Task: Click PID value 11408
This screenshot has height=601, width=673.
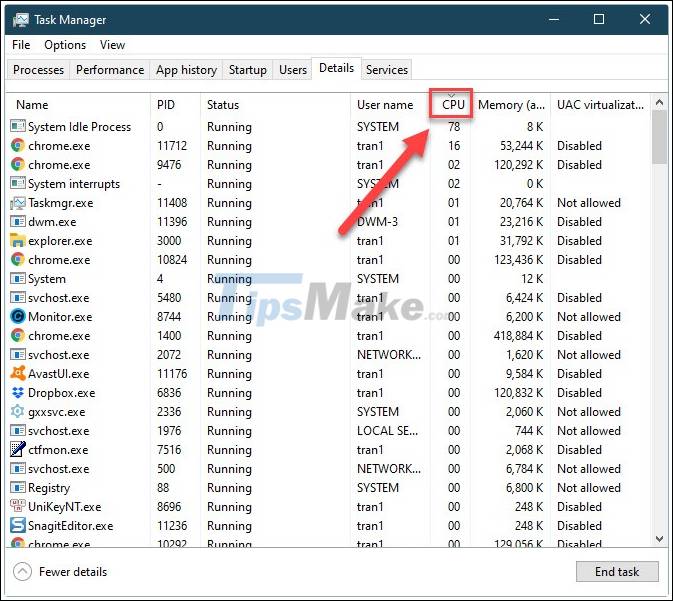Action: (x=172, y=203)
